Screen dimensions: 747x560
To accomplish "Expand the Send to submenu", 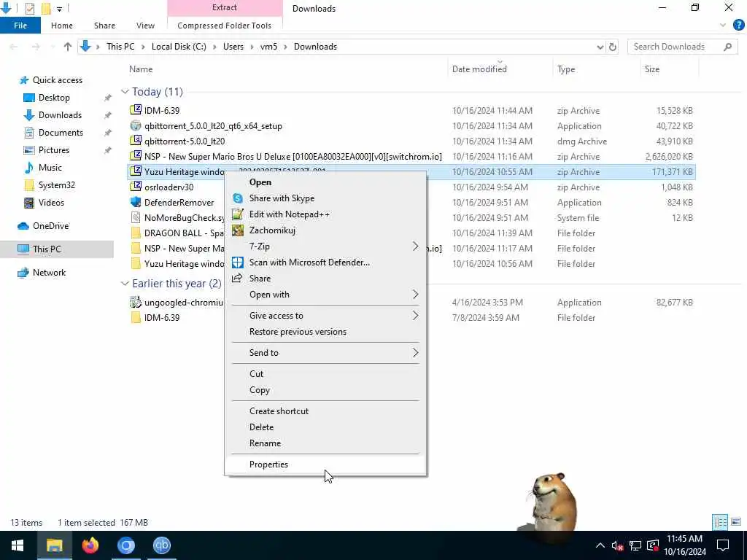I will point(325,353).
